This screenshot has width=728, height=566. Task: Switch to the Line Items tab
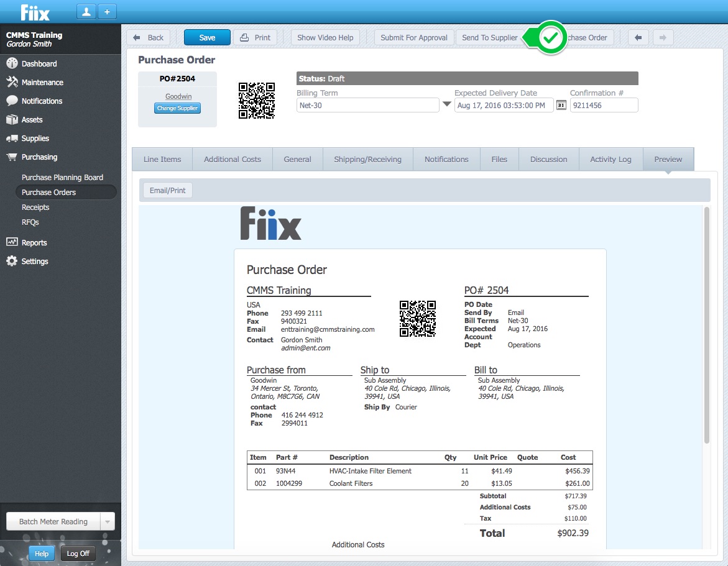(x=162, y=159)
